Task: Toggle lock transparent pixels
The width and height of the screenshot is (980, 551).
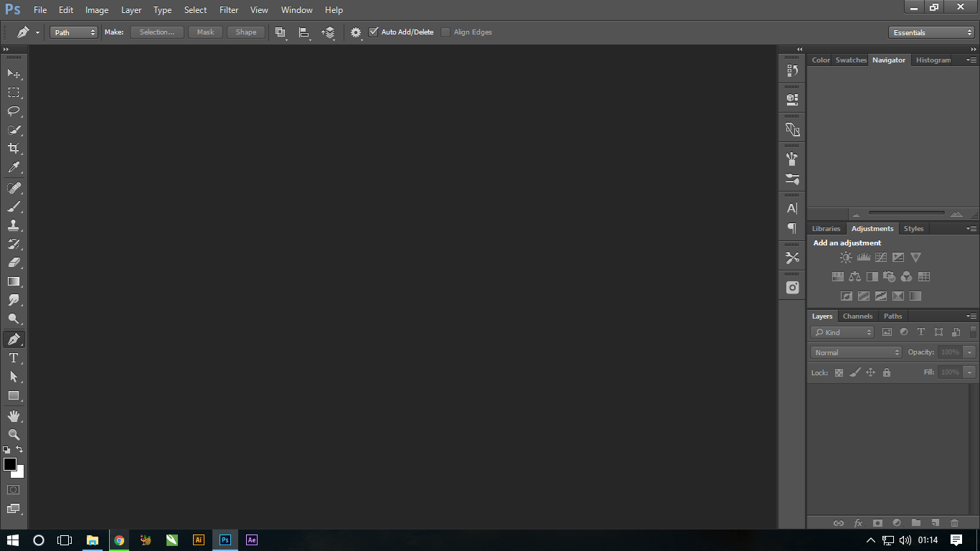Action: (839, 372)
